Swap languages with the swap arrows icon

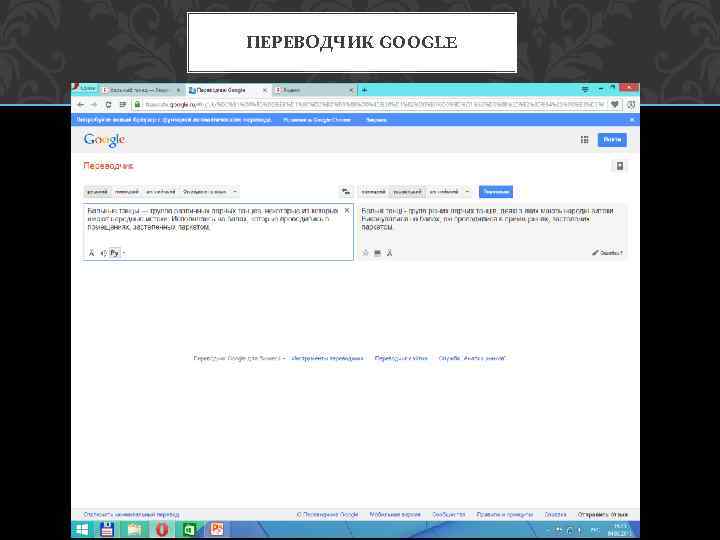pyautogui.click(x=346, y=191)
